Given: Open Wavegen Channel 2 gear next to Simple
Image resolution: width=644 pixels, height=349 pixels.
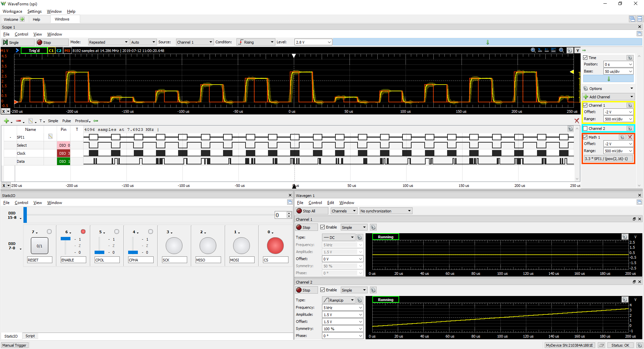Looking at the screenshot, I should pos(373,290).
